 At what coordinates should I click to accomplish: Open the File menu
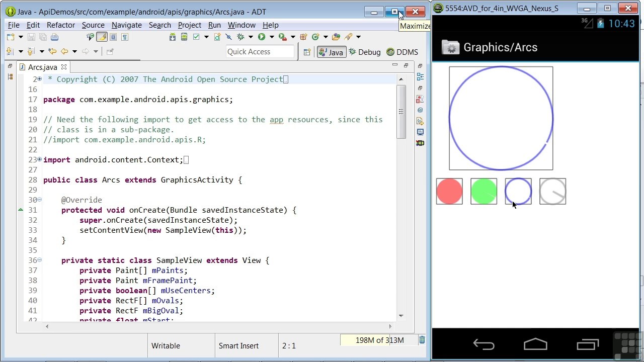tap(14, 25)
